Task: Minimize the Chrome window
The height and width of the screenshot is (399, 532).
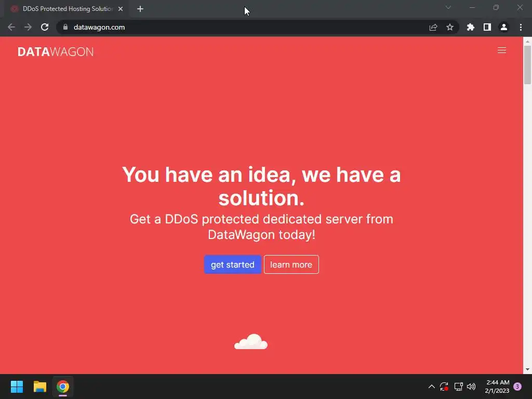Action: (472, 7)
